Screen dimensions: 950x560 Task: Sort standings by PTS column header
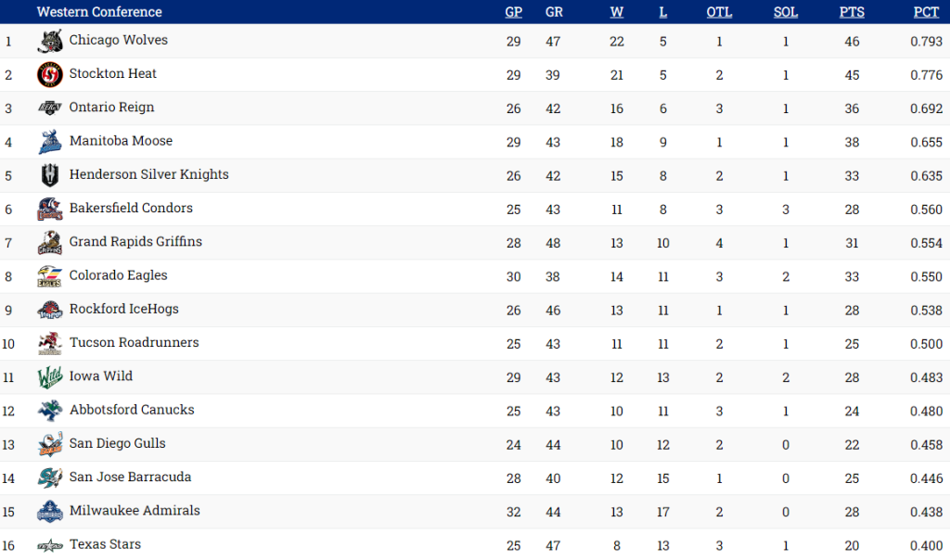coord(852,12)
